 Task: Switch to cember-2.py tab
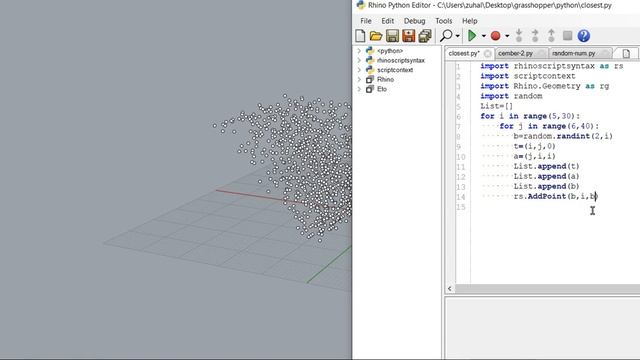pos(516,53)
